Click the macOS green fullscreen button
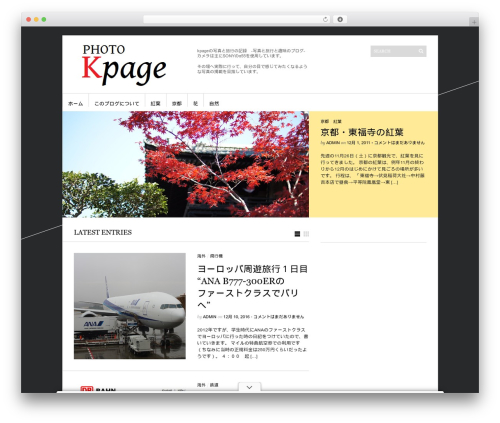 (x=44, y=19)
